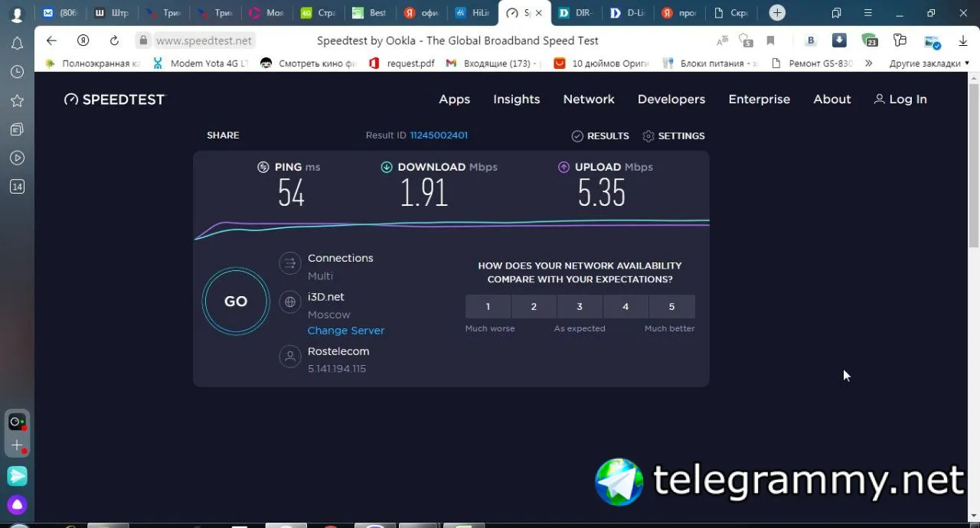Click Log In link
The width and height of the screenshot is (980, 528).
[x=908, y=99]
